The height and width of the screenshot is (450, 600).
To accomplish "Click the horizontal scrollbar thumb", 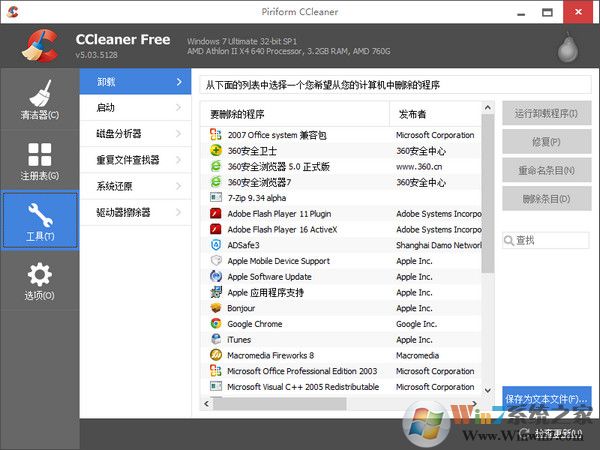I will [x=280, y=403].
